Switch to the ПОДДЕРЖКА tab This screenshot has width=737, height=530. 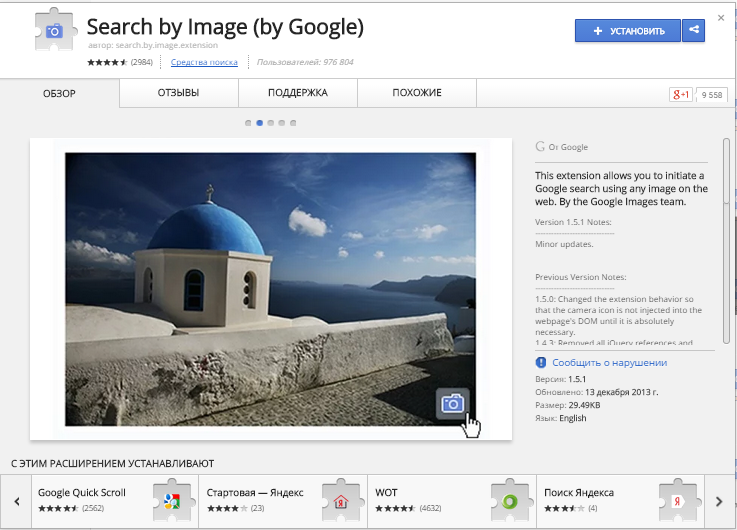click(298, 93)
